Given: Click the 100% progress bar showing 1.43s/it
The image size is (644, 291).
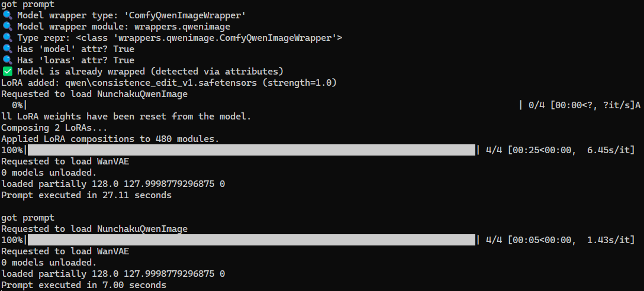Looking at the screenshot, I should coord(251,240).
